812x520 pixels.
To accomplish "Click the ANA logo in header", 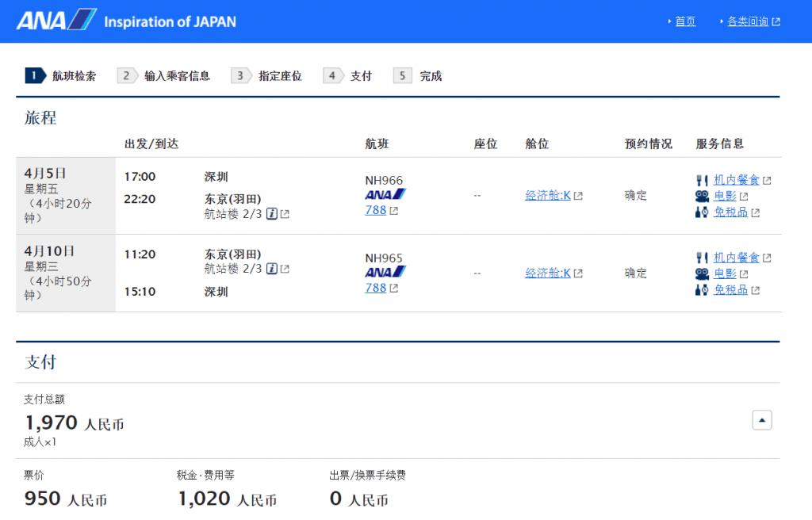I will pos(56,20).
